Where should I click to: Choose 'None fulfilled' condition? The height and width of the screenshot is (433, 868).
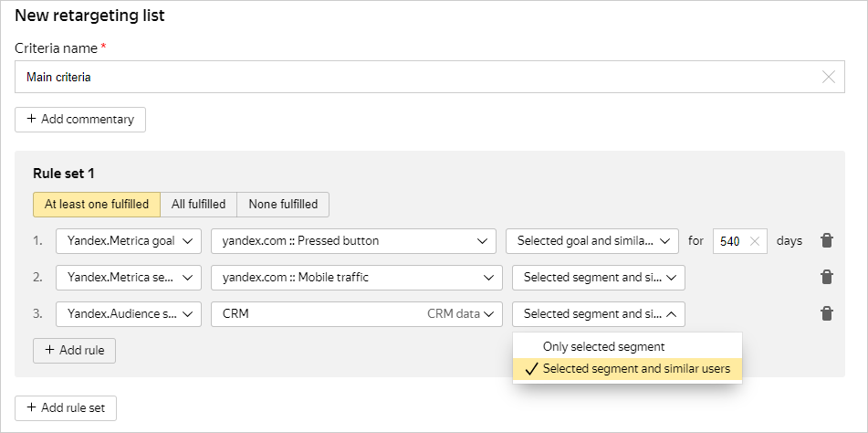pyautogui.click(x=283, y=205)
